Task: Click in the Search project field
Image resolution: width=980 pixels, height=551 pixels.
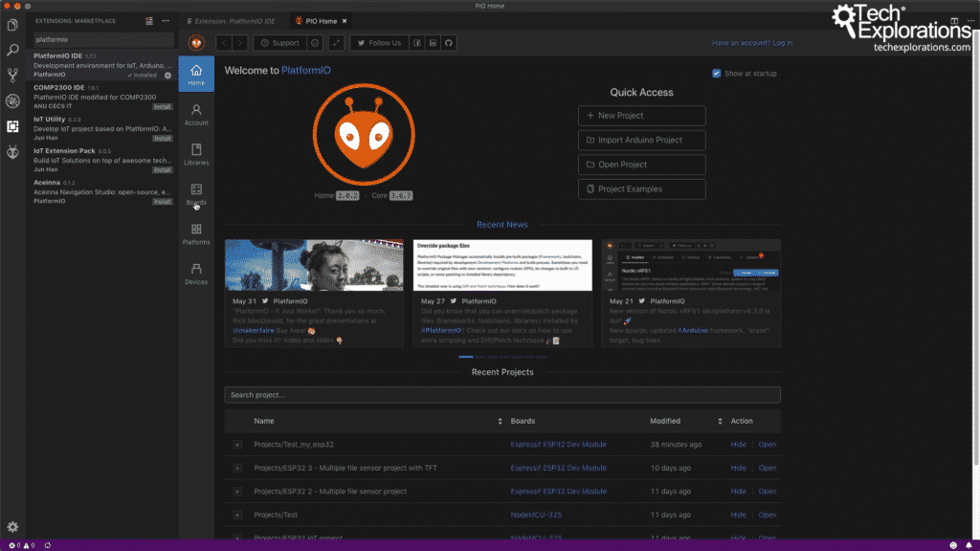Action: (x=502, y=395)
